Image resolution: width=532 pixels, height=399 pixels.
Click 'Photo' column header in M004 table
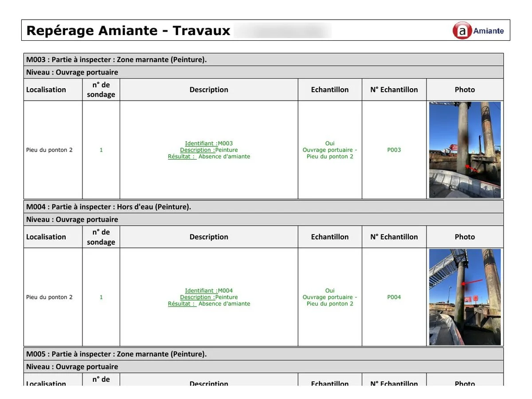click(x=465, y=237)
